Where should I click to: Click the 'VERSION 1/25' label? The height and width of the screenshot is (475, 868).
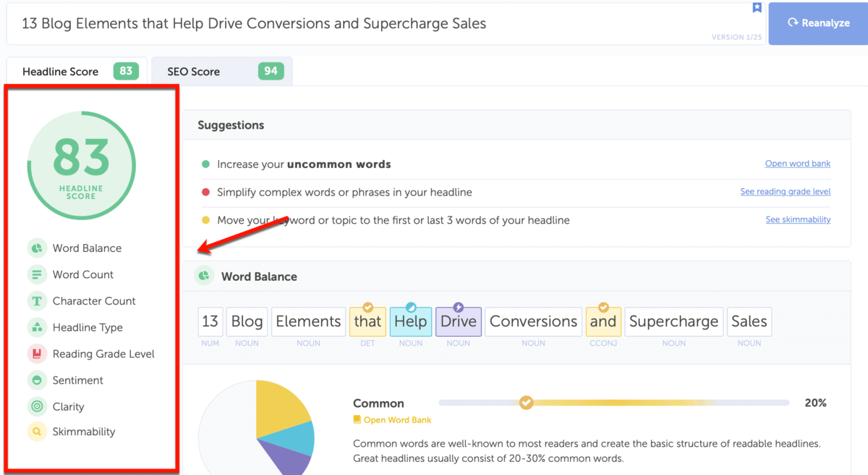[x=737, y=37]
